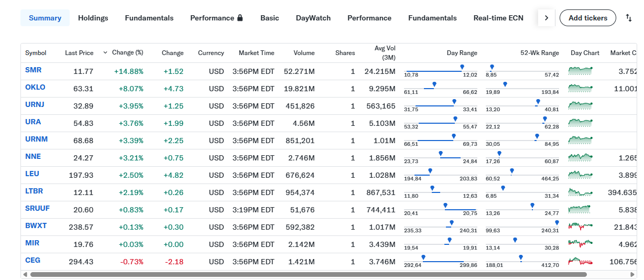Viewport: 644px width, 280px height.
Task: Go to the Basic tab
Action: tap(269, 18)
